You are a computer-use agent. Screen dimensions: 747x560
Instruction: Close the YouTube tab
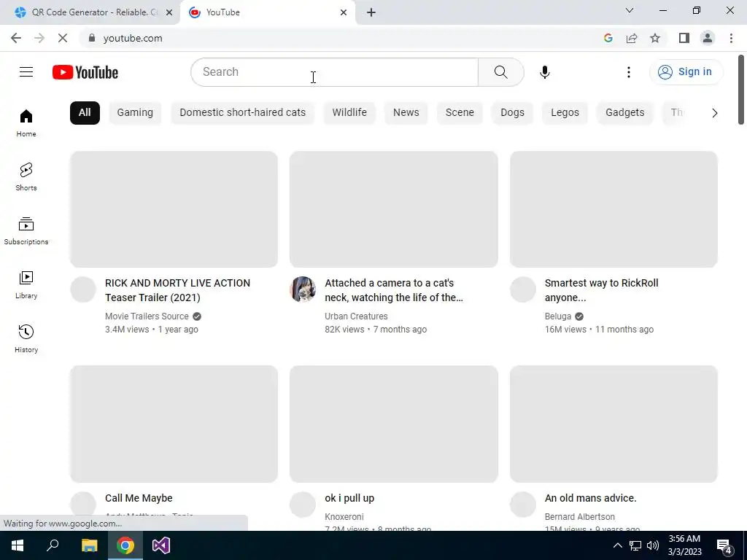(344, 12)
